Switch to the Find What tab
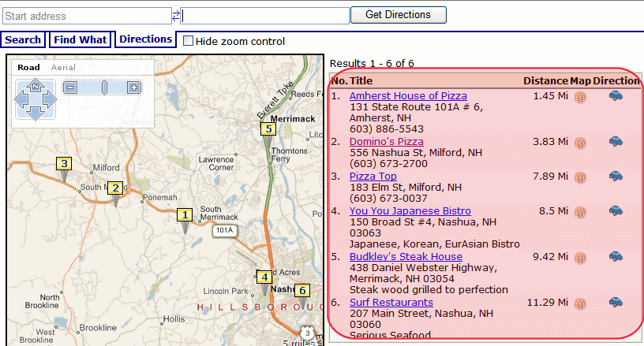This screenshot has height=346, width=644. tap(80, 39)
